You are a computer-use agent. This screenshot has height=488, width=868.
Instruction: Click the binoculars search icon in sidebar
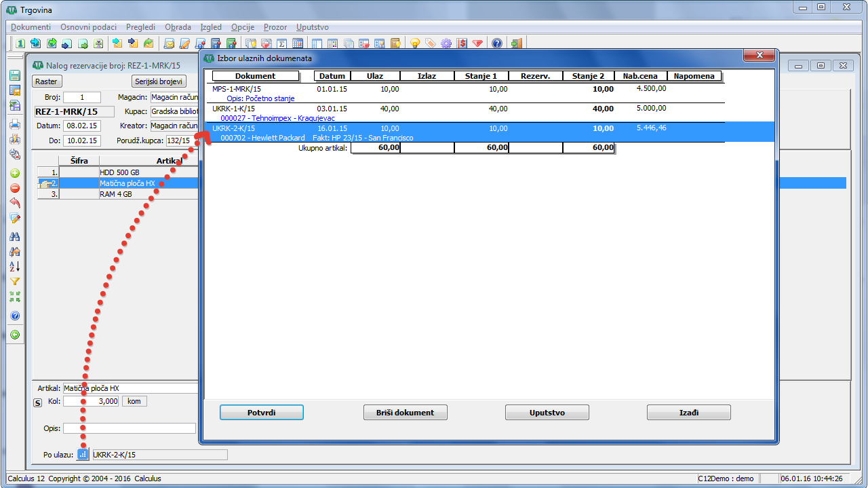15,237
